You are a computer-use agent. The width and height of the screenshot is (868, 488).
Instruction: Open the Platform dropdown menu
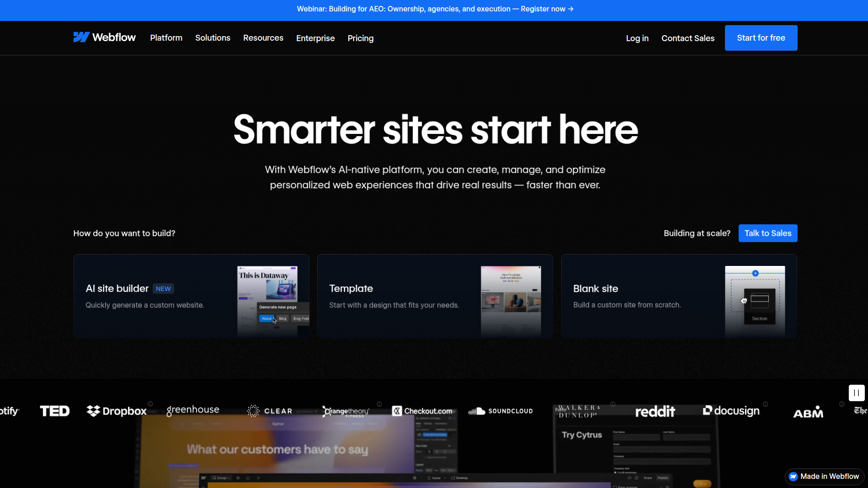(166, 37)
